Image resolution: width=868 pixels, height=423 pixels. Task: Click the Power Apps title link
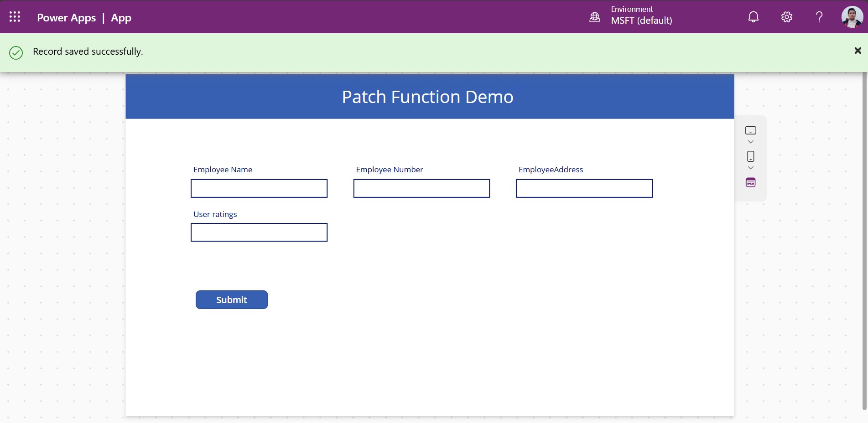click(67, 18)
